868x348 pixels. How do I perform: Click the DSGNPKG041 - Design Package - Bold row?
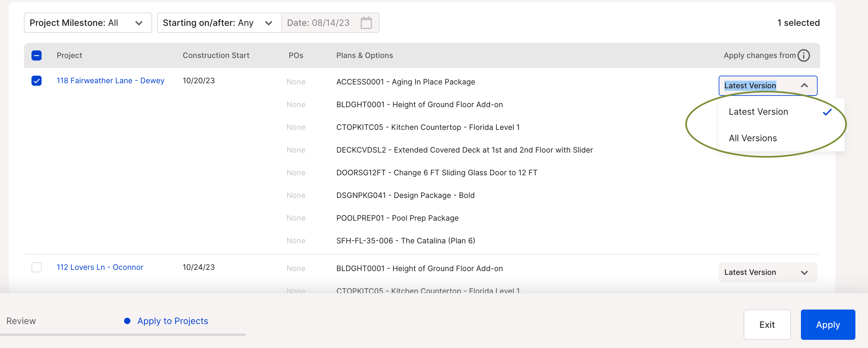click(x=405, y=195)
